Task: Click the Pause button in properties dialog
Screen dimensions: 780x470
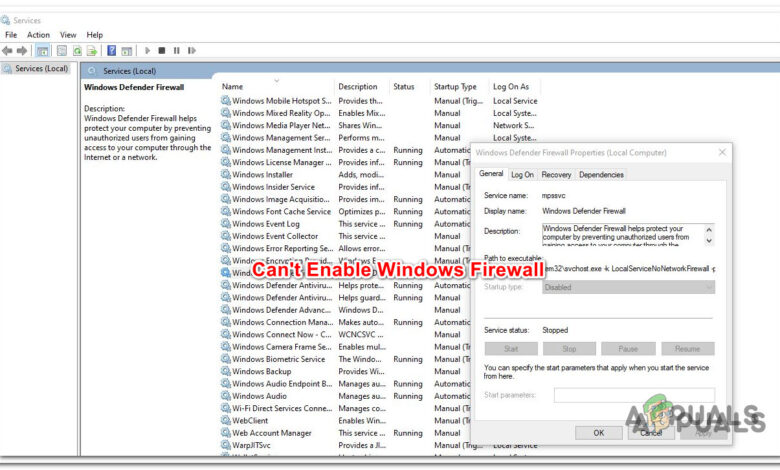Action: (628, 349)
